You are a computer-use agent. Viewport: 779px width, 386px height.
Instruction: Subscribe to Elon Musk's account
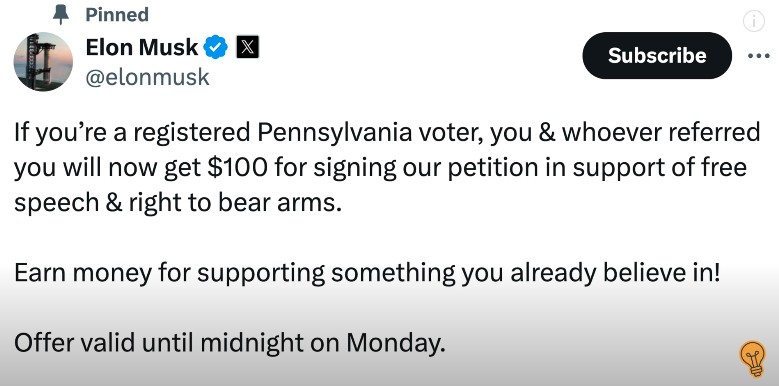[657, 56]
